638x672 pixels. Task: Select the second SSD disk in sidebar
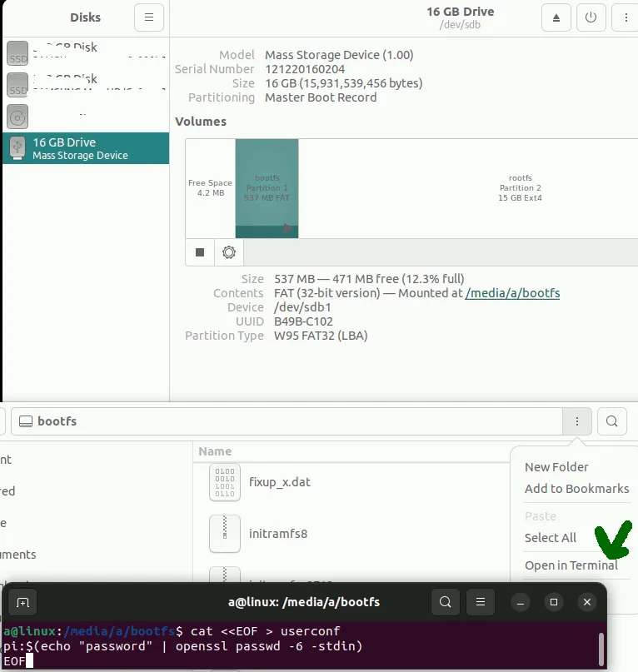86,85
